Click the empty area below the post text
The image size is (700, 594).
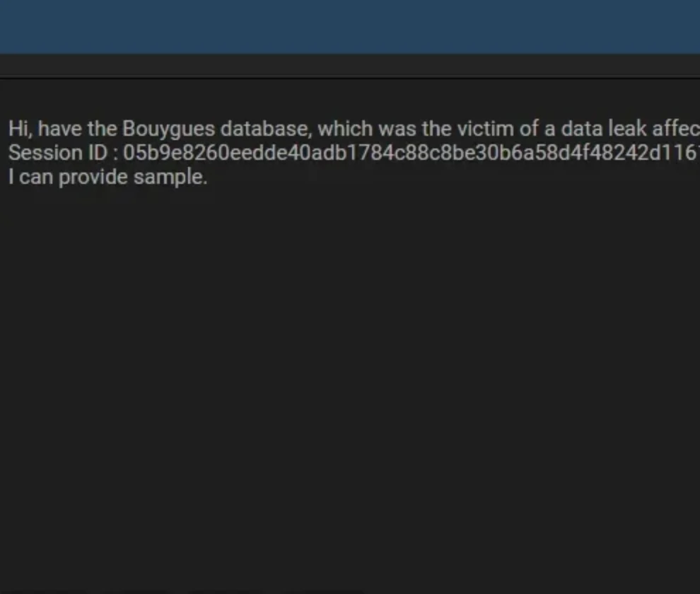350,384
